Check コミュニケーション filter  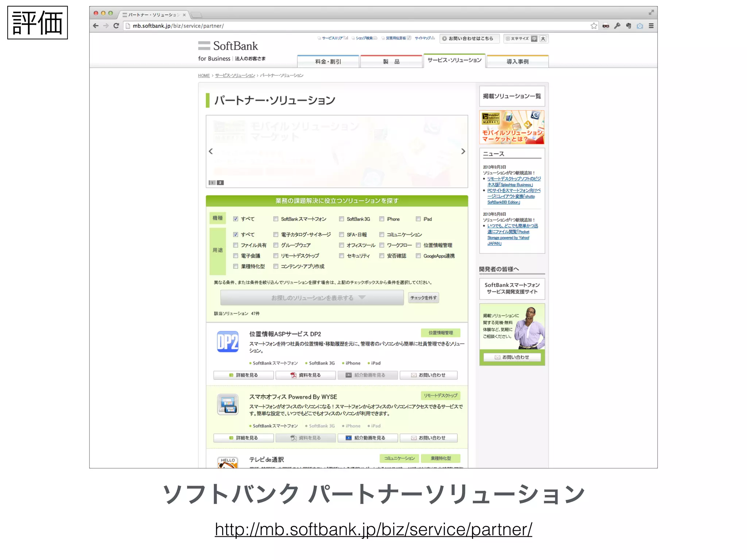382,235
